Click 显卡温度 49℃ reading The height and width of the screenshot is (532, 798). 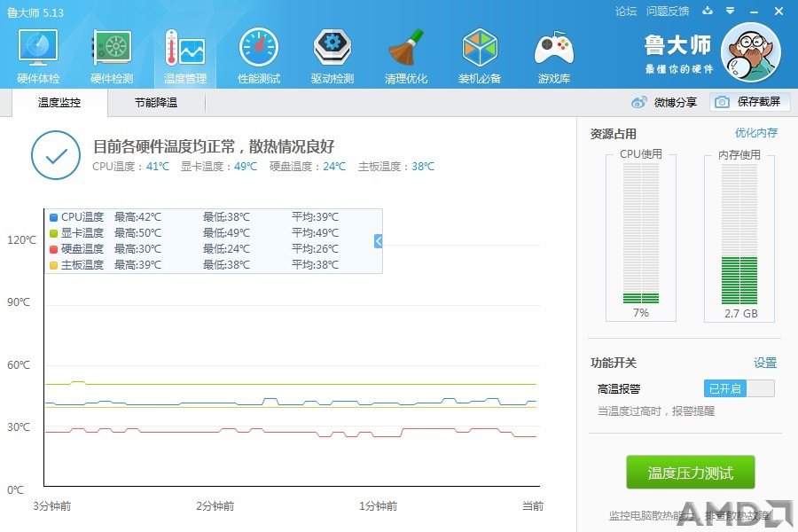(x=219, y=167)
